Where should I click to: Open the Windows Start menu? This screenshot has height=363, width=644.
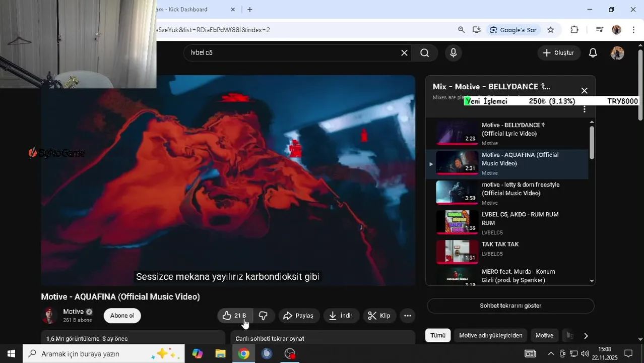coord(11,353)
